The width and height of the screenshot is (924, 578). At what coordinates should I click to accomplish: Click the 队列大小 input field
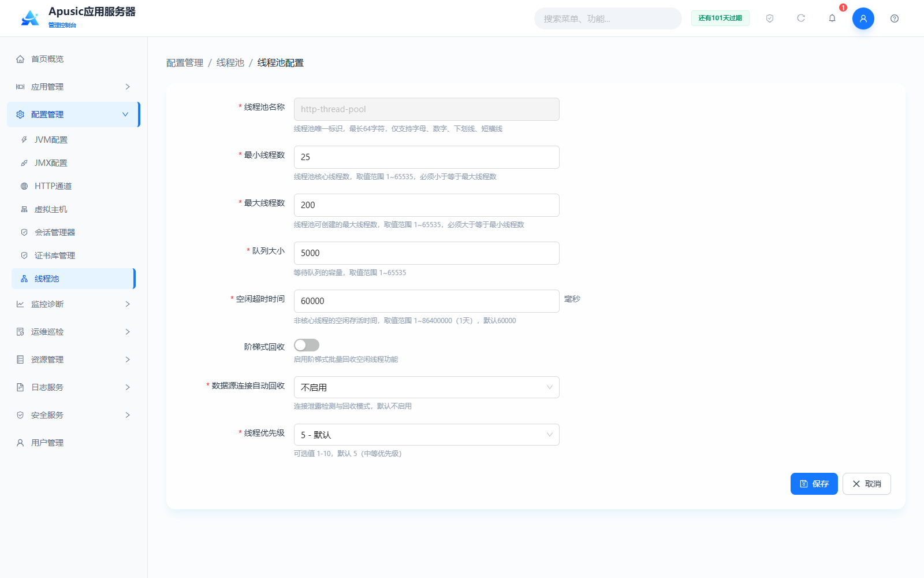tap(427, 253)
